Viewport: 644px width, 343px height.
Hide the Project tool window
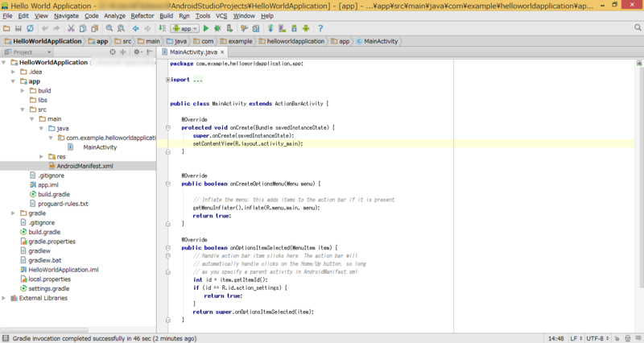pos(150,52)
